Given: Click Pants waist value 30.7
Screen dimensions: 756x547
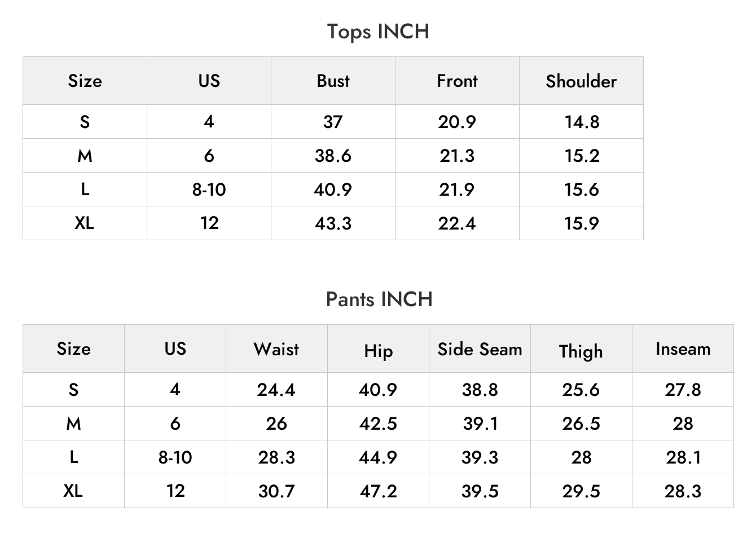Looking at the screenshot, I should coord(276,491).
